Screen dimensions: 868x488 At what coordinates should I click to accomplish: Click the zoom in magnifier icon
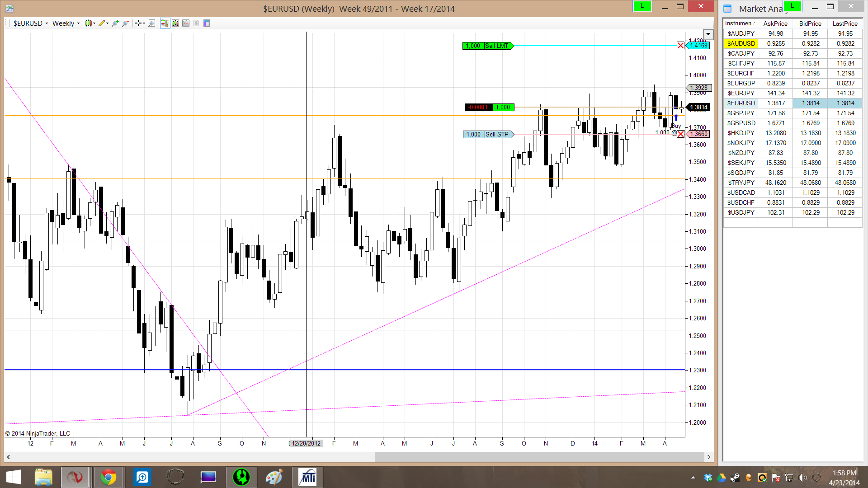[115, 23]
